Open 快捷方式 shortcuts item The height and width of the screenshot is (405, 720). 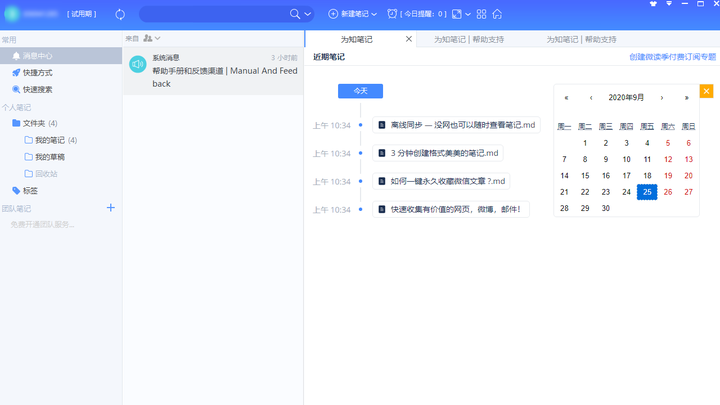(38, 73)
